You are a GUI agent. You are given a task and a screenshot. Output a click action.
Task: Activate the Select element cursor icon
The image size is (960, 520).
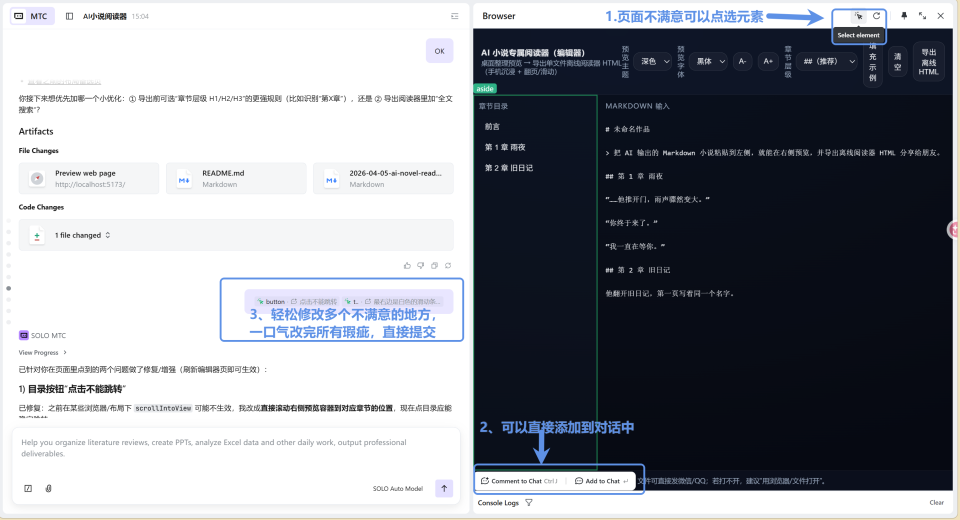[x=858, y=17]
